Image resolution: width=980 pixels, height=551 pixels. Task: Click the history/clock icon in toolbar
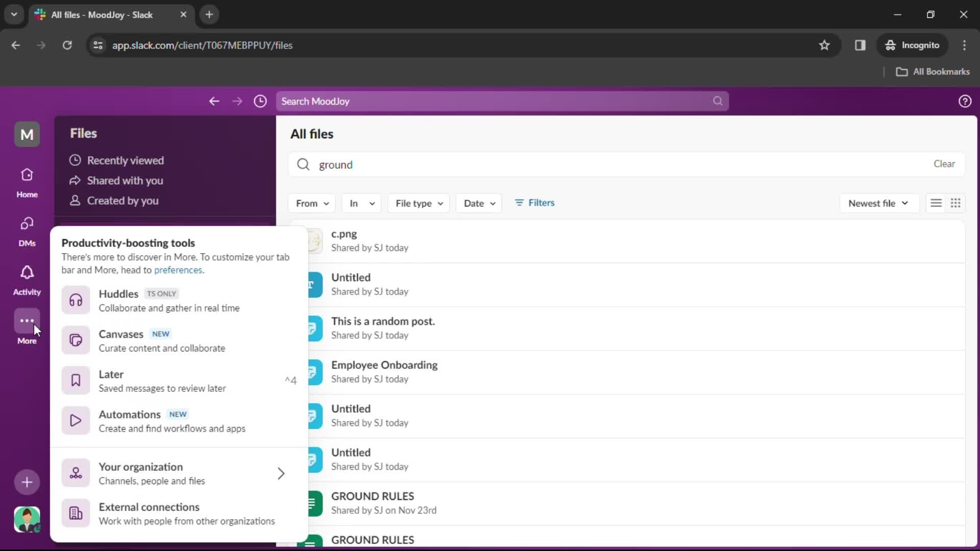(260, 101)
